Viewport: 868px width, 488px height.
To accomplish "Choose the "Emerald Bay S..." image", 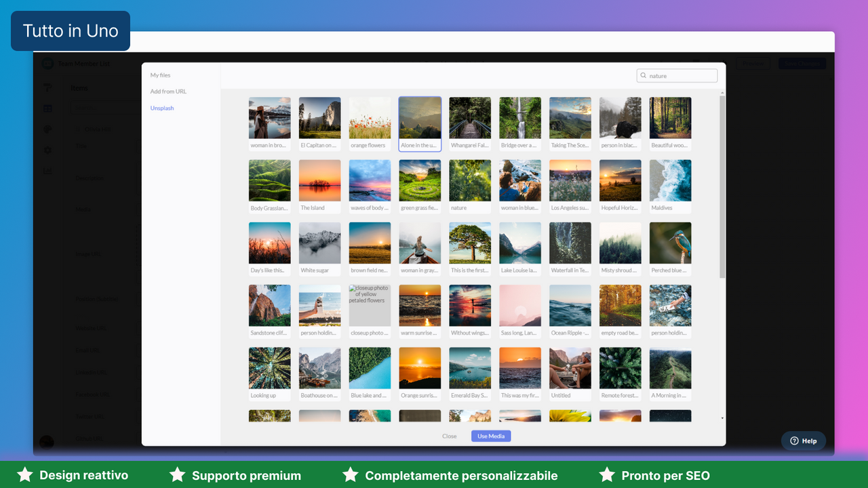I will [470, 374].
